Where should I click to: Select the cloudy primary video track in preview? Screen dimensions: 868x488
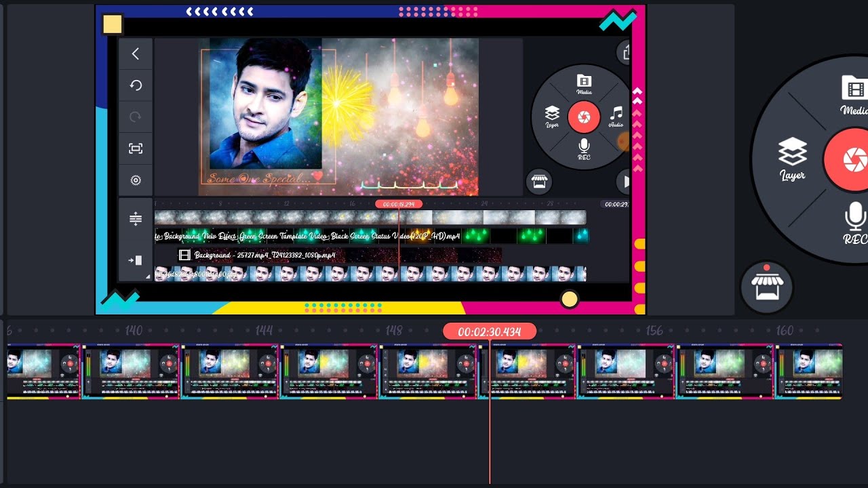[370, 217]
